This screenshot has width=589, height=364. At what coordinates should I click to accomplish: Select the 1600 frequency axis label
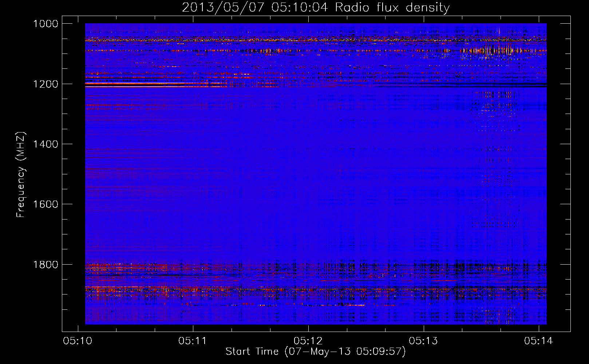point(46,204)
